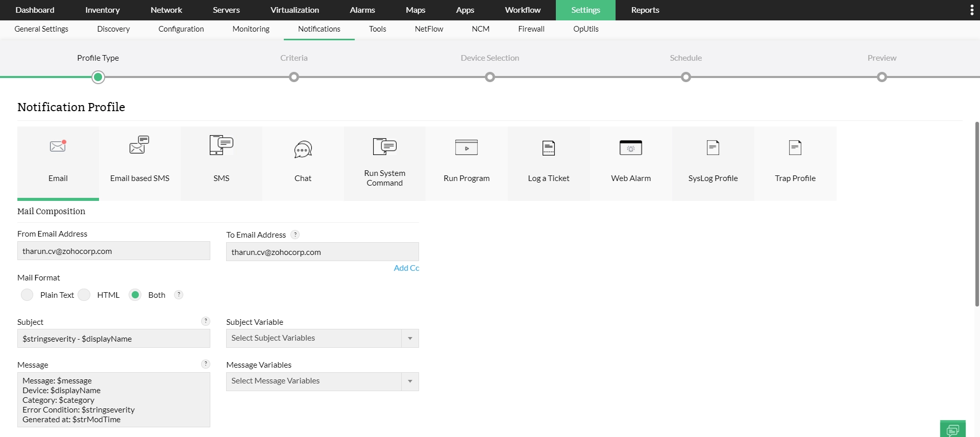
Task: Jump to the Device Selection step marker
Action: pyautogui.click(x=490, y=78)
